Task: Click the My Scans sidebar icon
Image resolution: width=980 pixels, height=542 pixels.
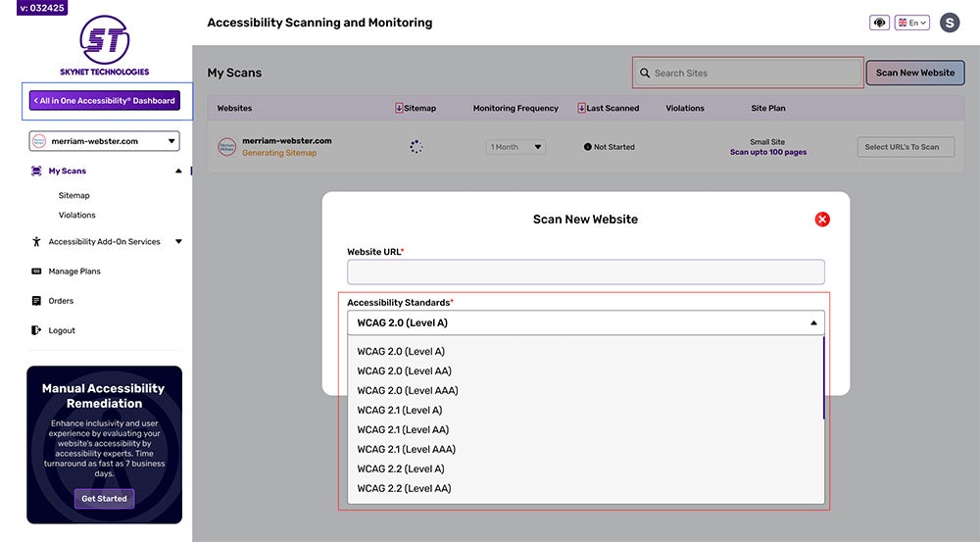Action: [36, 171]
